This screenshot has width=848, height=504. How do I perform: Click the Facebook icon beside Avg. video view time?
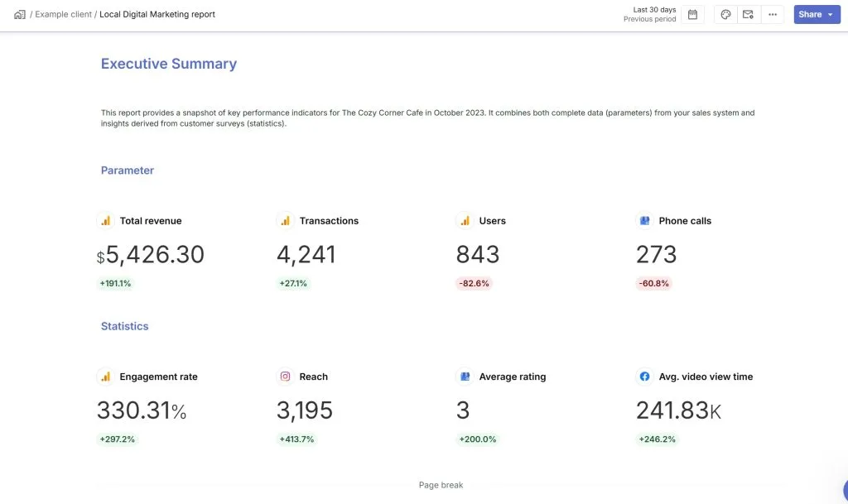click(644, 377)
